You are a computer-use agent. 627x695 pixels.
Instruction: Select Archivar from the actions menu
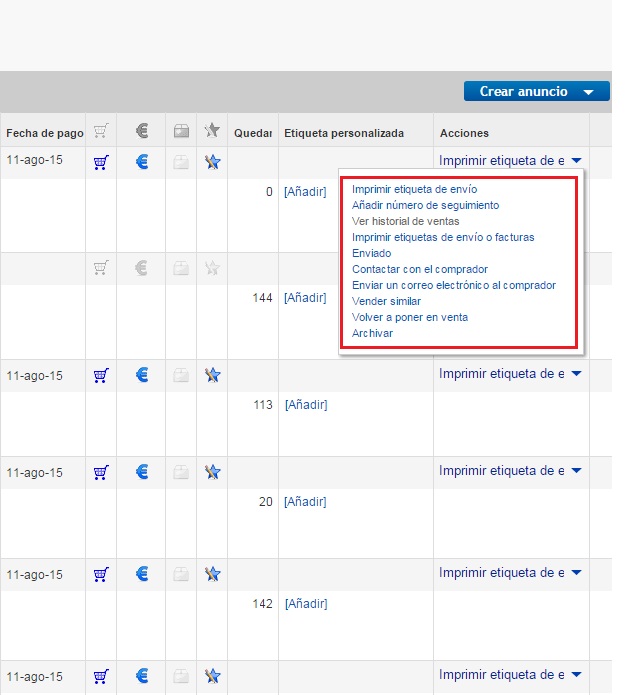pos(372,333)
